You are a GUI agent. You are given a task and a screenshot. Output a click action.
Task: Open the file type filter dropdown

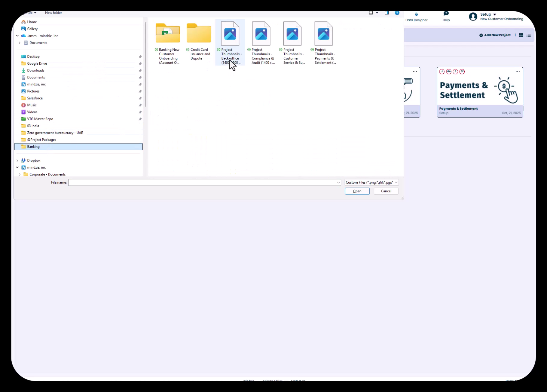tap(371, 182)
